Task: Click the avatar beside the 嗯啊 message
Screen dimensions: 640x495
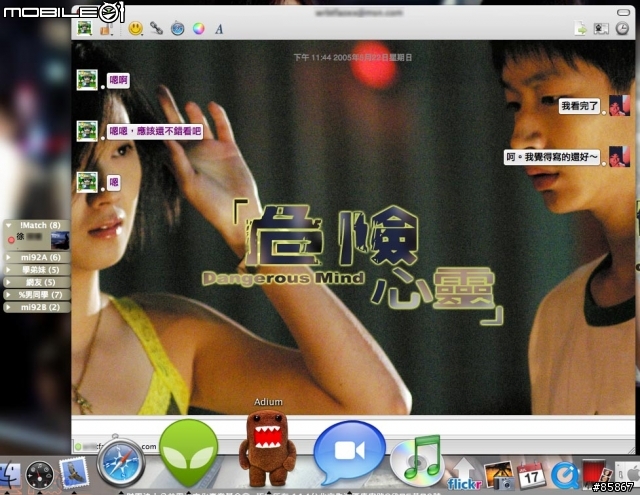Action: [x=87, y=80]
